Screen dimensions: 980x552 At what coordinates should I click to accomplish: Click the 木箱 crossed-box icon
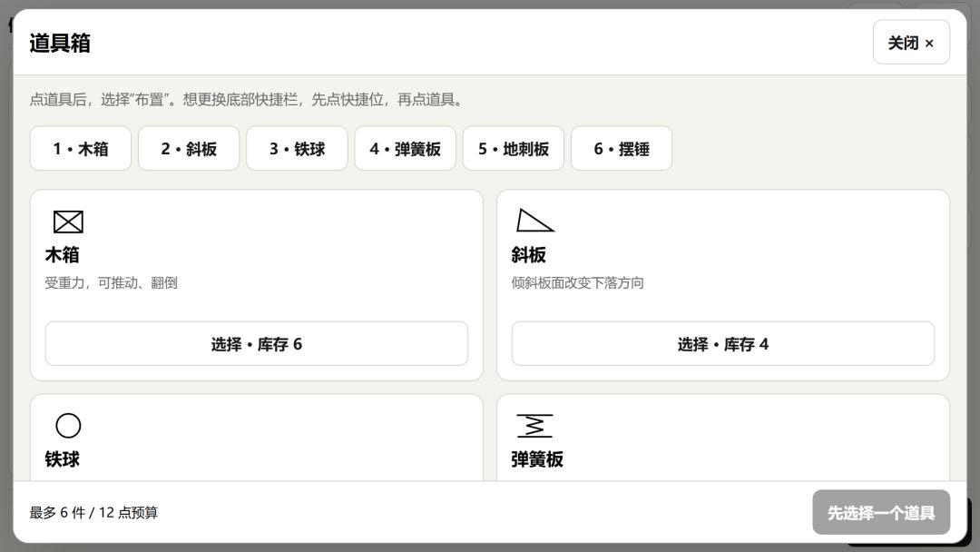point(68,222)
